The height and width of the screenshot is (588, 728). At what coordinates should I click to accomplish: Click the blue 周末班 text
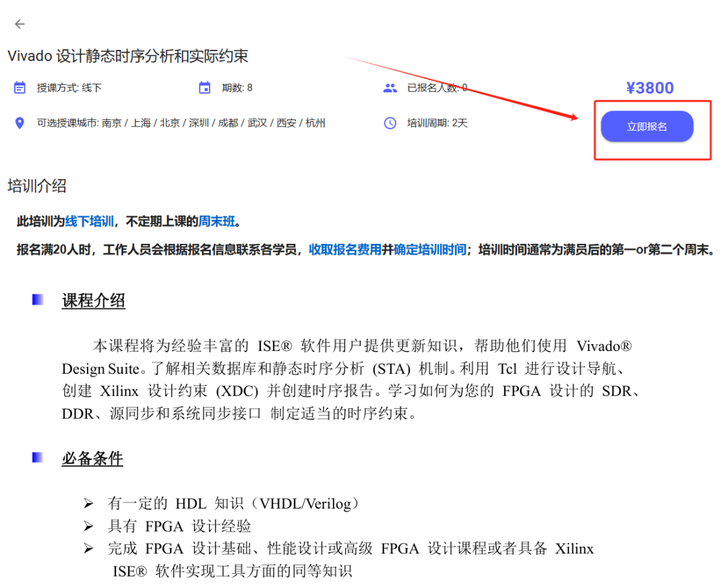click(x=216, y=222)
